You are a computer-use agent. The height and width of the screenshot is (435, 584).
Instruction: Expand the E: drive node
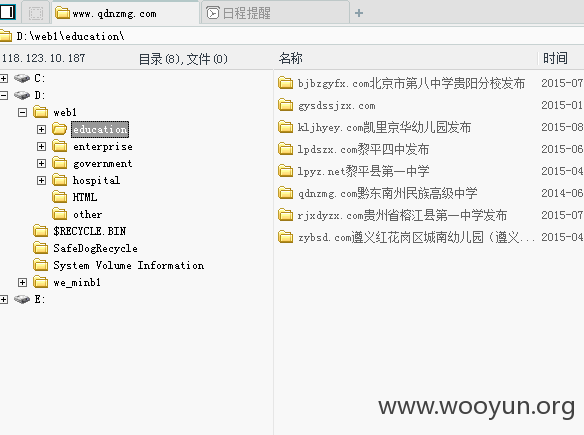(x=4, y=299)
